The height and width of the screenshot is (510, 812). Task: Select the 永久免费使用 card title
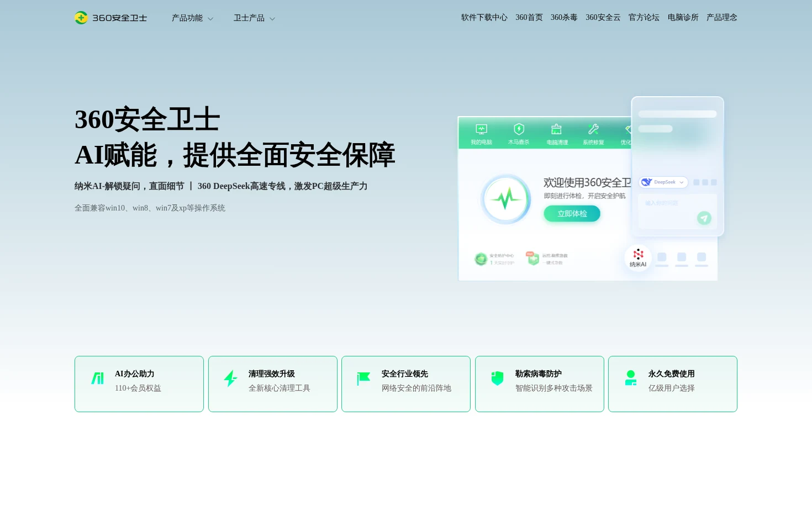tap(672, 374)
